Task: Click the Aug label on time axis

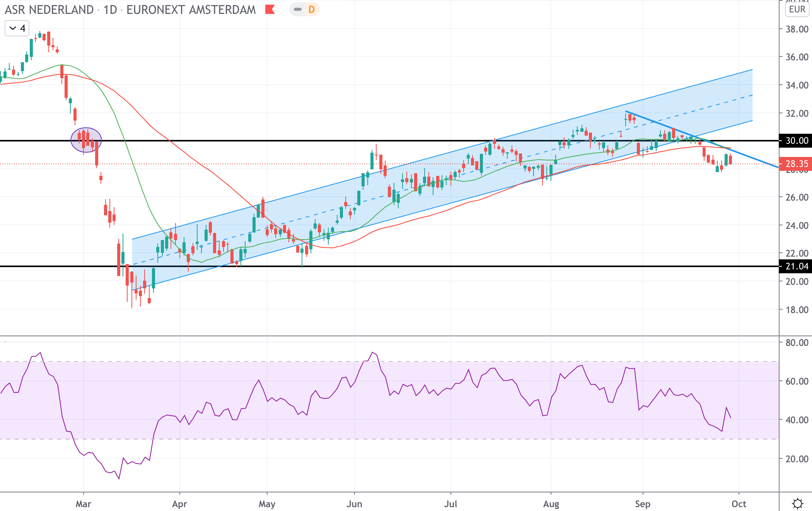Action: click(551, 504)
